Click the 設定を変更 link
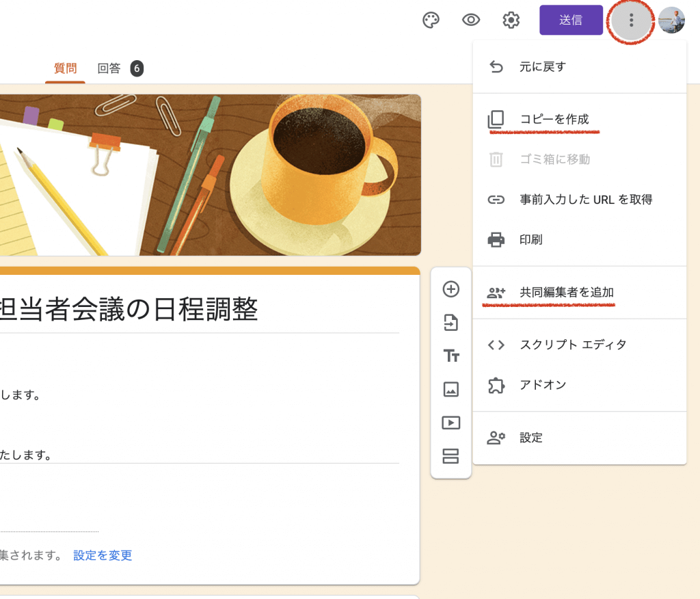The width and height of the screenshot is (700, 599). pyautogui.click(x=103, y=555)
